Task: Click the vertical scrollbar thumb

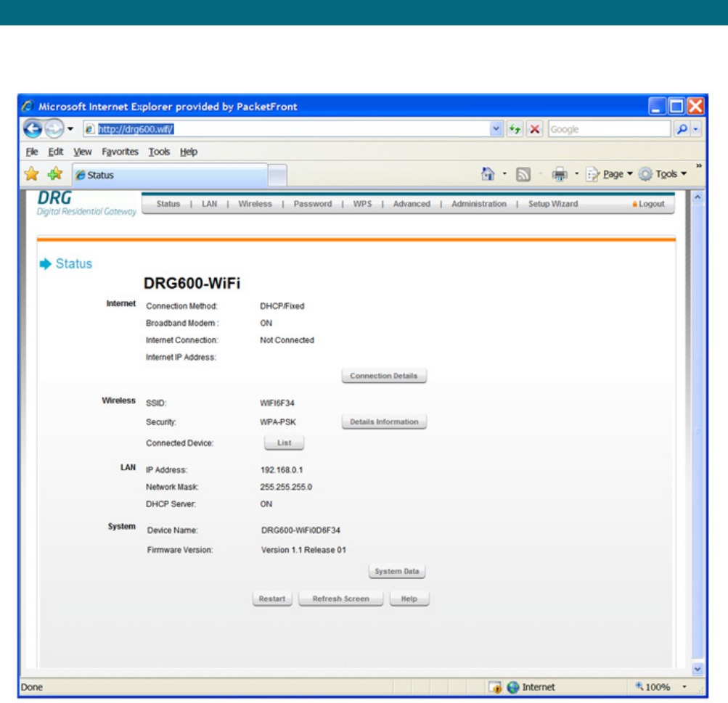Action: 697,432
